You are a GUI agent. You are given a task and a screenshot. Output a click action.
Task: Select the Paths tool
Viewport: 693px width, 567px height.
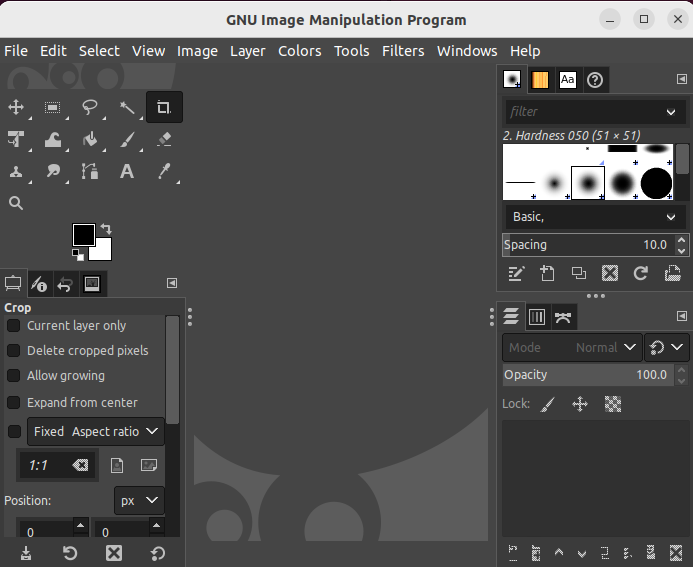90,171
